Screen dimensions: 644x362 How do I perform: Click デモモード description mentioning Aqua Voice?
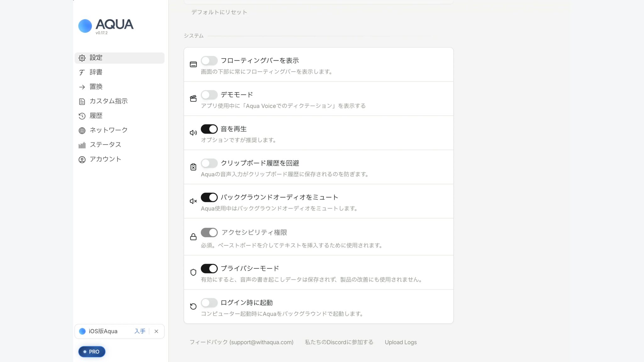coord(283,106)
